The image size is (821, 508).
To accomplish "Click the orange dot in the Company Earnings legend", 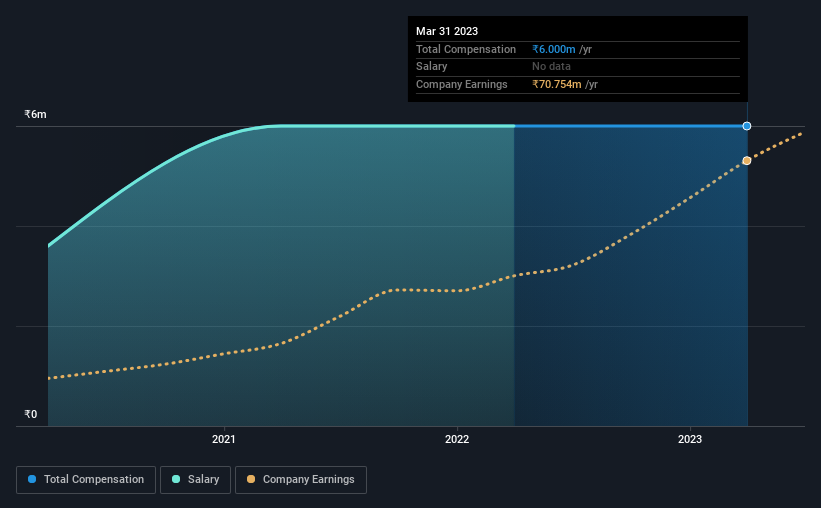I will pos(251,479).
